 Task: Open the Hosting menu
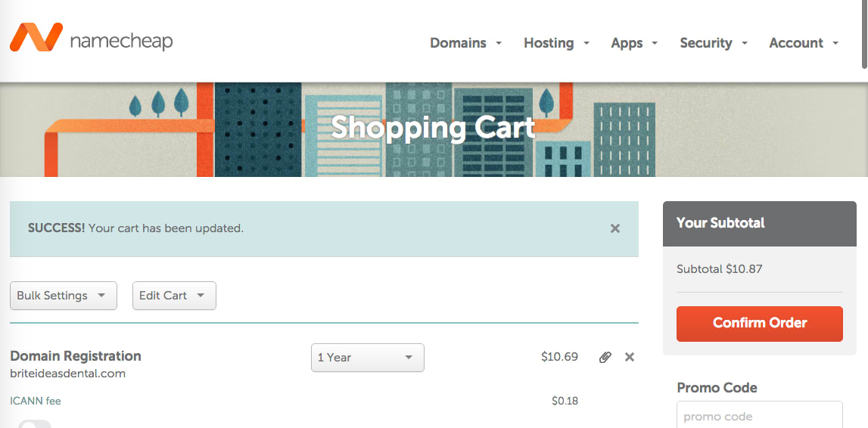(x=556, y=43)
